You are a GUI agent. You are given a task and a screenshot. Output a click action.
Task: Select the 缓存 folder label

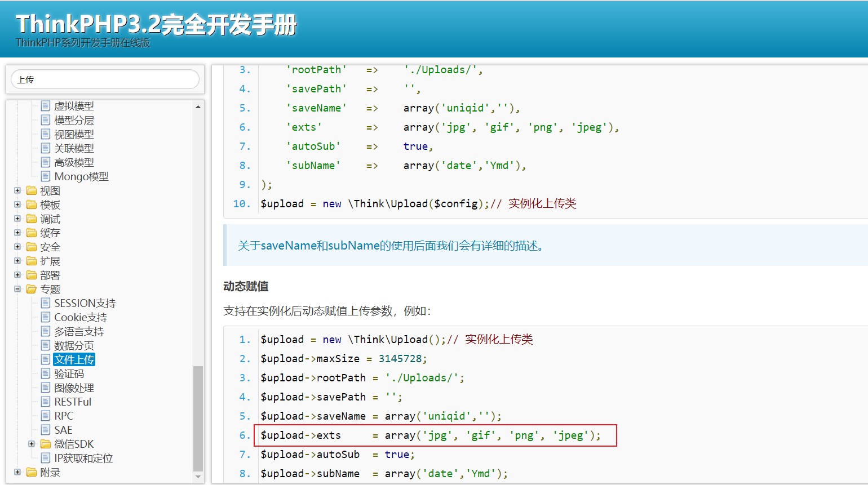pos(50,233)
